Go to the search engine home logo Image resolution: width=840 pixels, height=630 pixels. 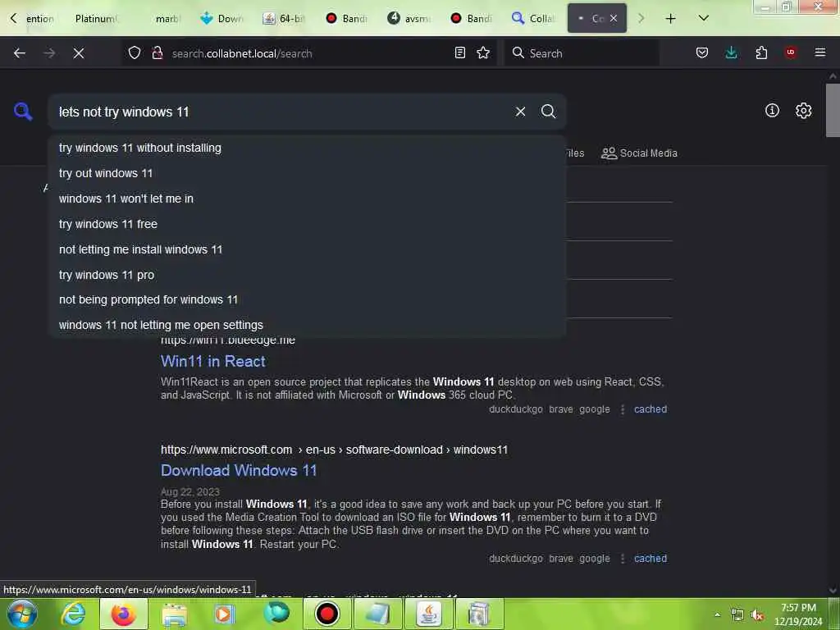[23, 112]
